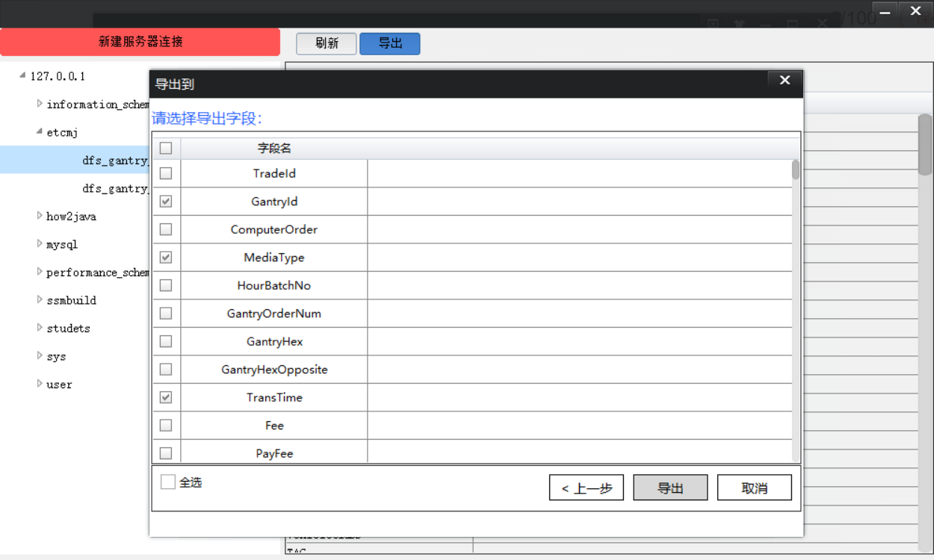934x560 pixels.
Task: Expand the ssmbuild database node
Action: [40, 299]
